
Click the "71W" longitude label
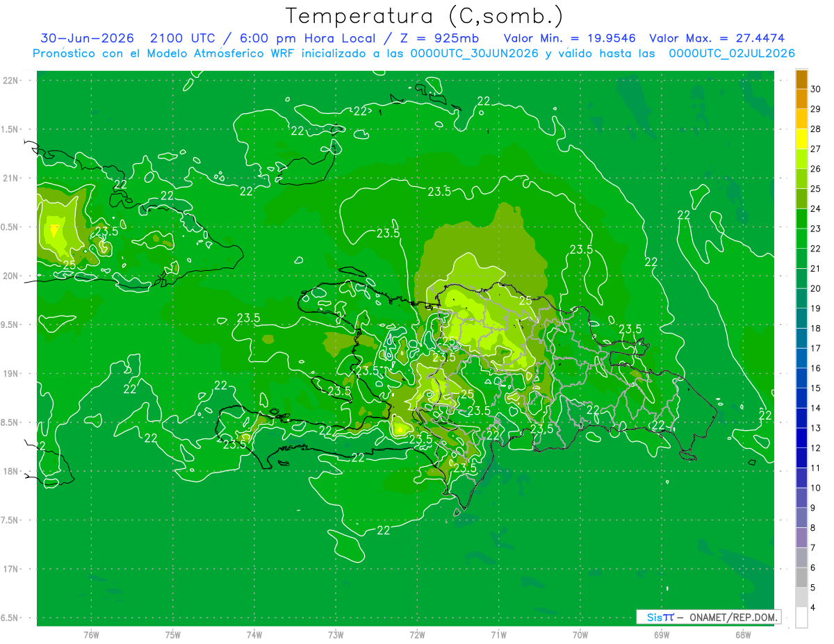(498, 634)
